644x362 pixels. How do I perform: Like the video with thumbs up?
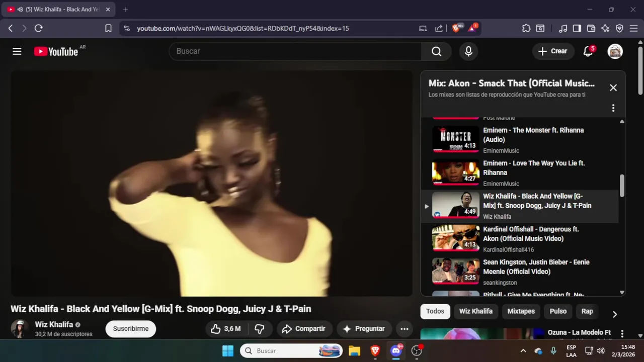(226, 329)
